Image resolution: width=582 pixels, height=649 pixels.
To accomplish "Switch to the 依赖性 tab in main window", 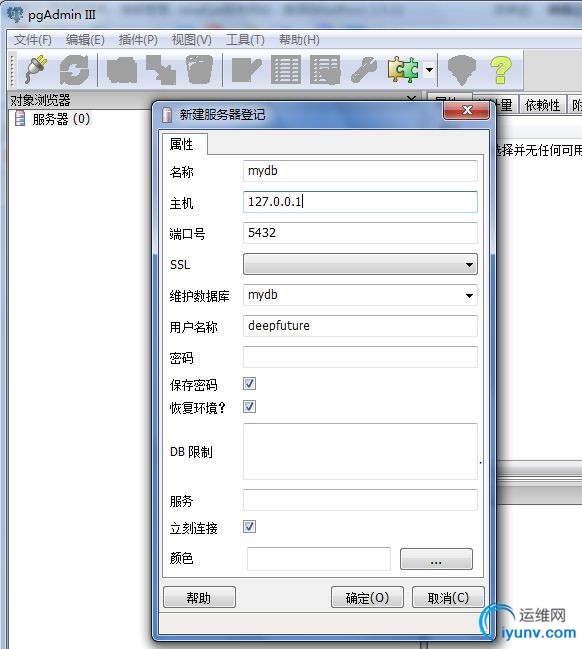I will tap(542, 105).
